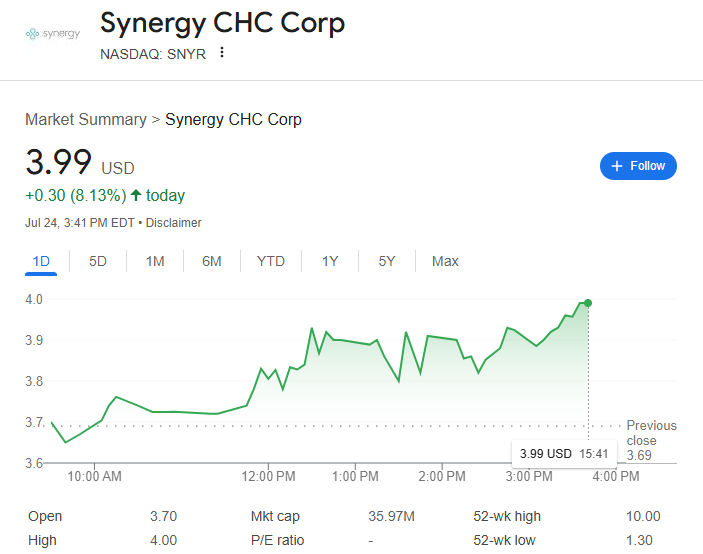
Task: Select the 5Y chart range tab
Action: tap(387, 261)
